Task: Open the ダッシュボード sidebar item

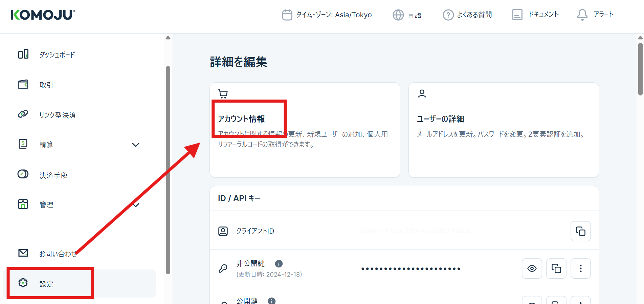Action: pos(57,55)
